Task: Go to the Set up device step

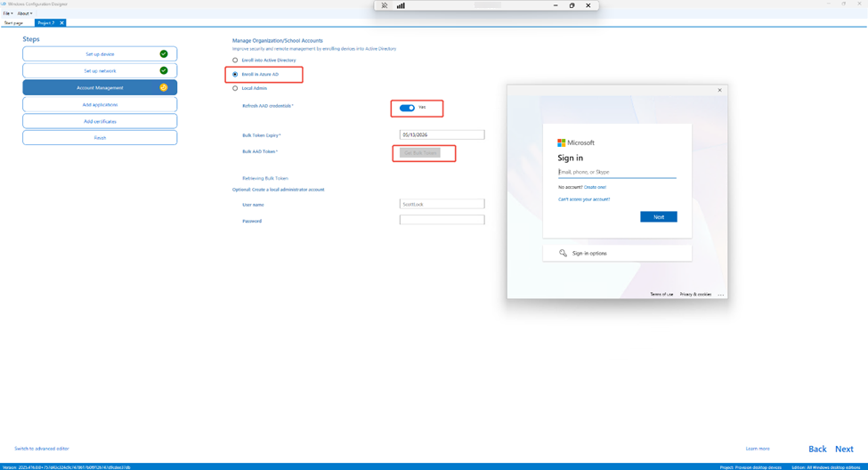Action: pos(100,53)
